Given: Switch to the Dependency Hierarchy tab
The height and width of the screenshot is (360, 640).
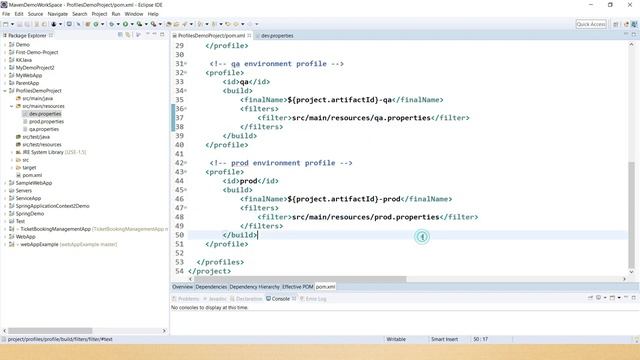Looking at the screenshot, I should coord(254,287).
